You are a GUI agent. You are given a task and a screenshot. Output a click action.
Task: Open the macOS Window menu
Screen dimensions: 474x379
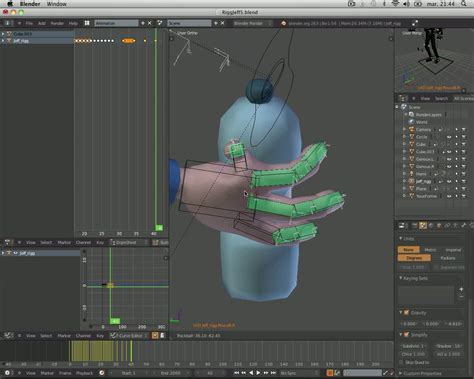tap(56, 4)
